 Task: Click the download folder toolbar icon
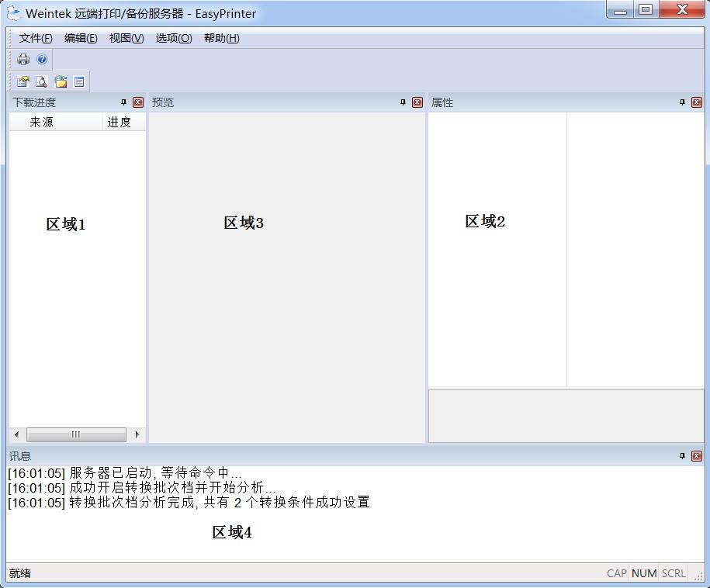[61, 81]
